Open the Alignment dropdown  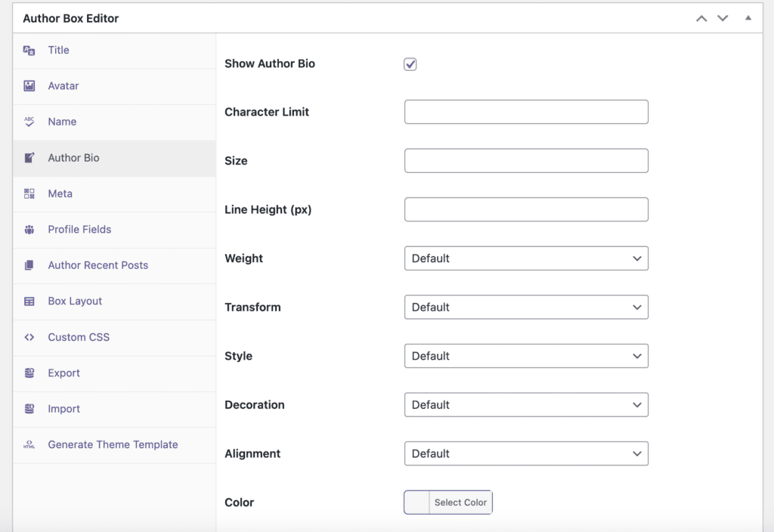click(526, 453)
